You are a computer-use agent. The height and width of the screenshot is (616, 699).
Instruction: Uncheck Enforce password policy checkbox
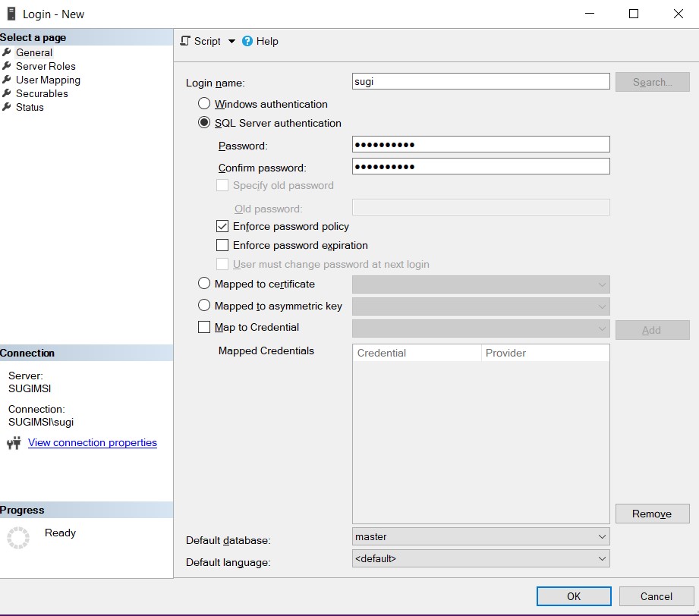[x=222, y=226]
